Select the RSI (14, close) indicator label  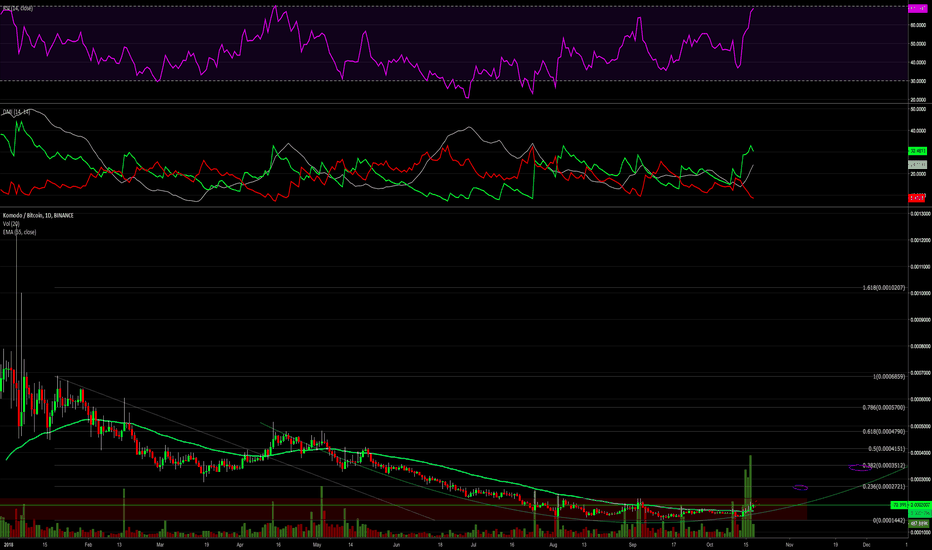(17, 8)
